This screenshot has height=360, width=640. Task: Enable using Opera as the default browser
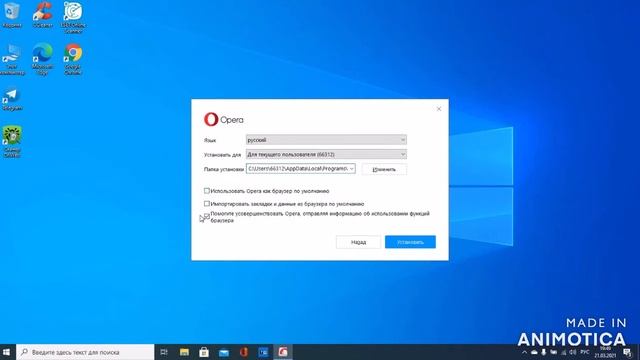coord(207,191)
